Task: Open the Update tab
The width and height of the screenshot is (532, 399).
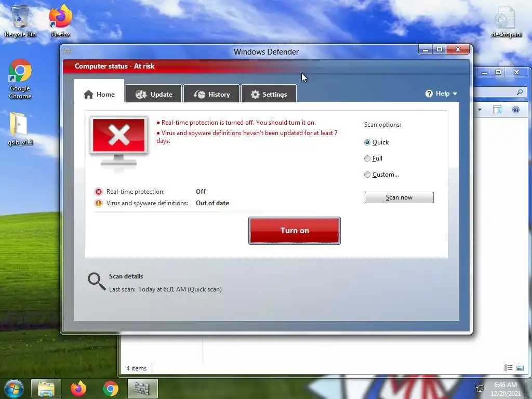Action: (154, 94)
